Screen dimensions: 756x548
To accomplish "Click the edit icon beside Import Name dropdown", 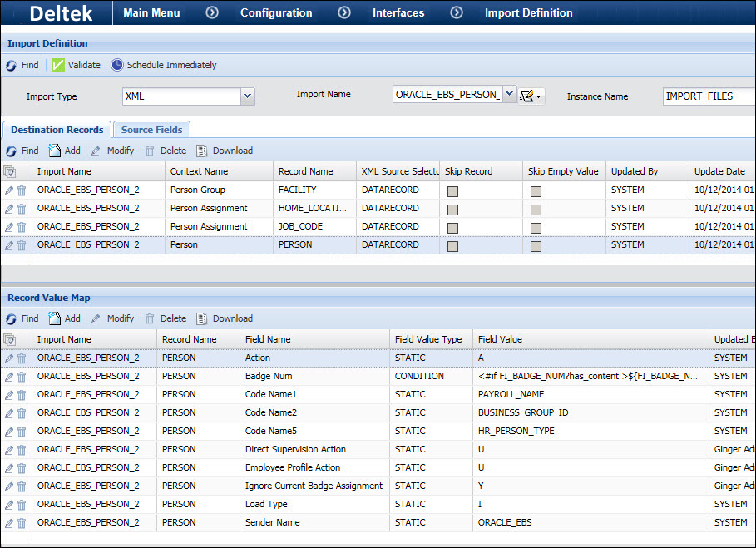I will click(527, 96).
